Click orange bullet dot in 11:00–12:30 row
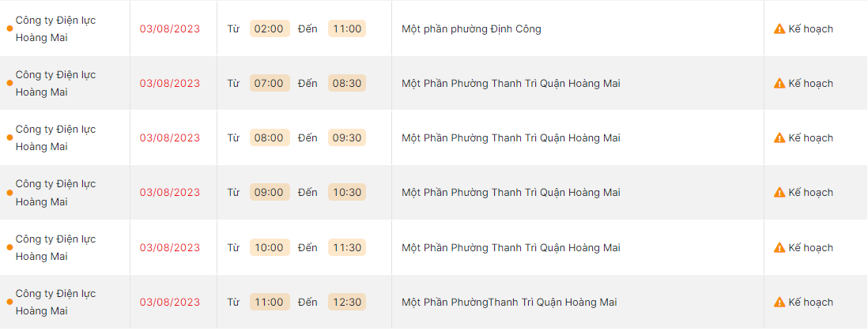Viewport: 868px width, 331px height. (x=9, y=303)
